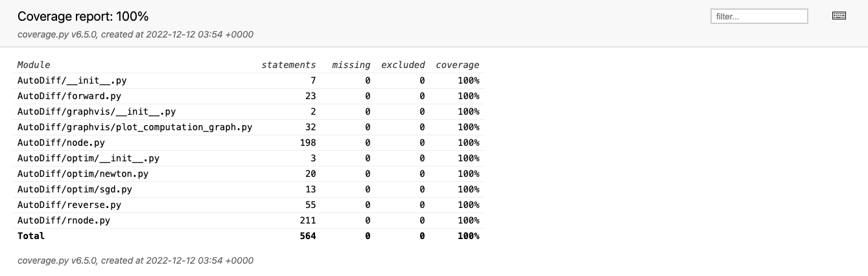
Task: Click coverage.py v6.5.0 link in footer
Action: pyautogui.click(x=57, y=260)
